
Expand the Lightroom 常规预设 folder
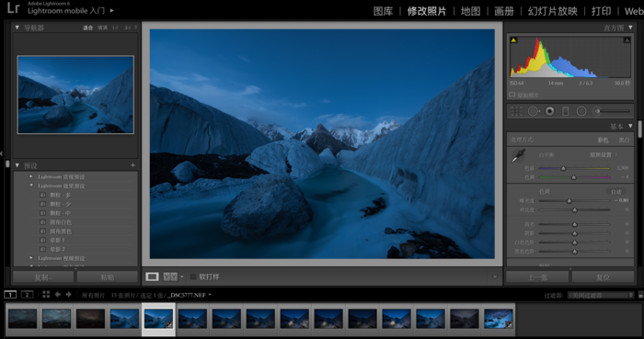(31, 176)
